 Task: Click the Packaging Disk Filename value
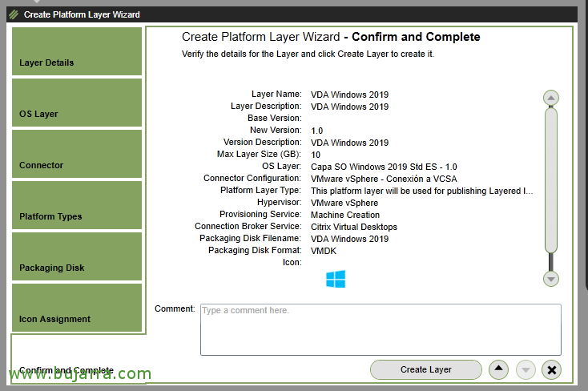(x=349, y=239)
